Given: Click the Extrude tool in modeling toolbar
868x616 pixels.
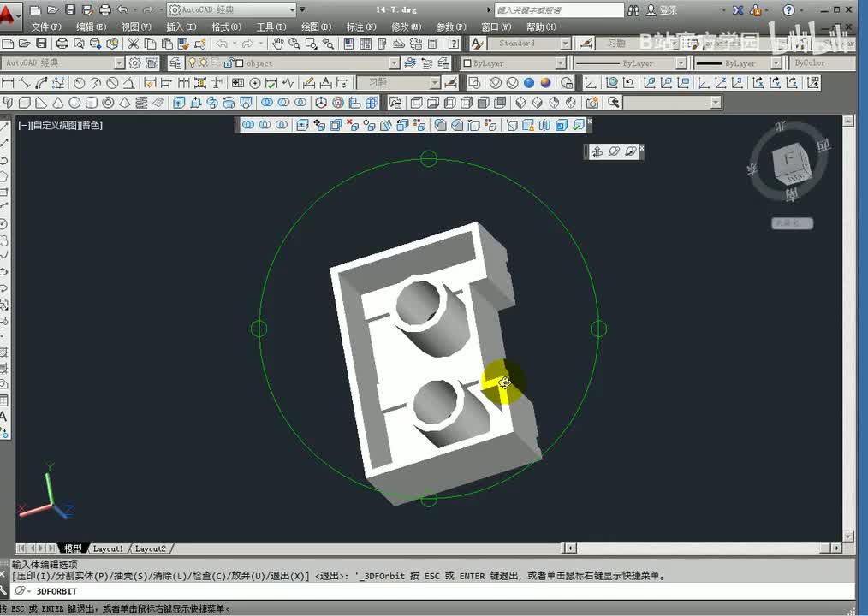Looking at the screenshot, I should 178,103.
